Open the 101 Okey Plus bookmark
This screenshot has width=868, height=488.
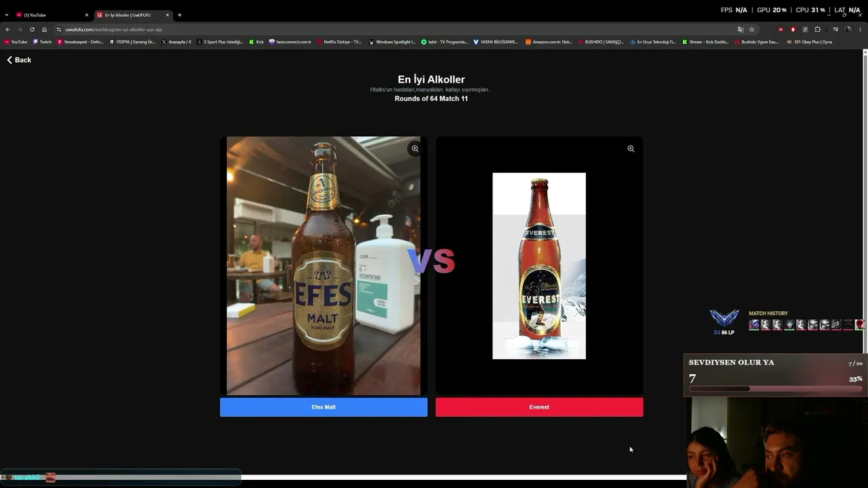(809, 42)
